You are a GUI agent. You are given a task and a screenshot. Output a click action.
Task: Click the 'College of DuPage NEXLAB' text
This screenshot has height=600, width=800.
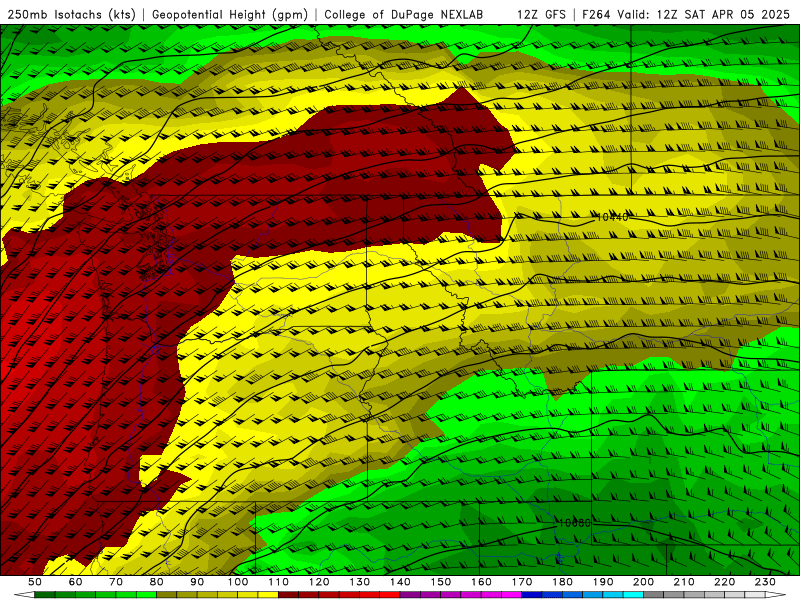404,15
